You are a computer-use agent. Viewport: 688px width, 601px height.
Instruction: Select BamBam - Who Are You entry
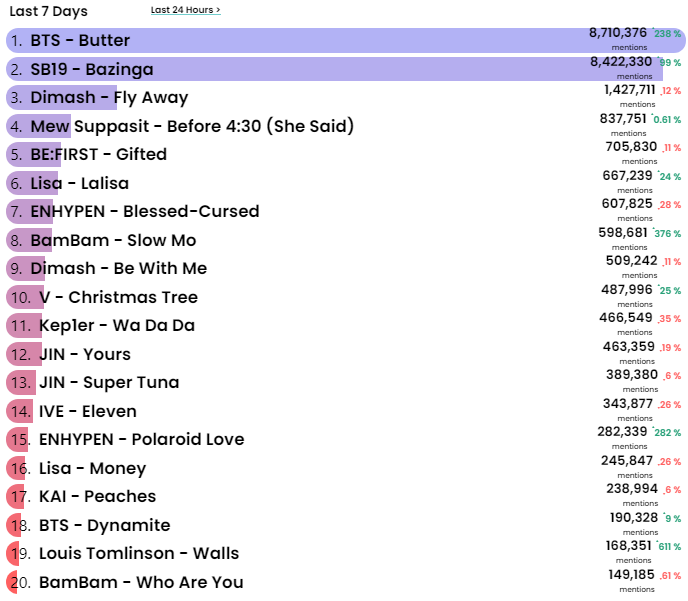tap(345, 583)
